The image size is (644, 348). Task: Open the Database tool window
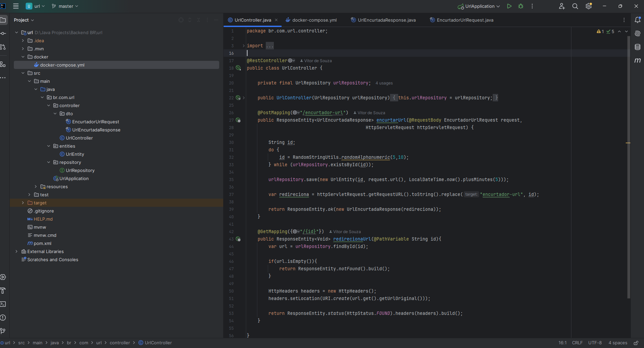[637, 47]
